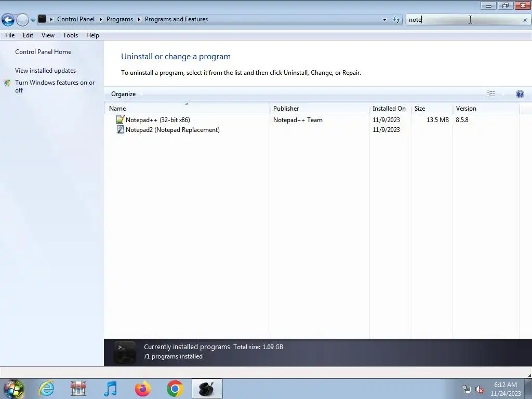This screenshot has height=399, width=532.
Task: Clear the search box with the X
Action: pos(525,20)
